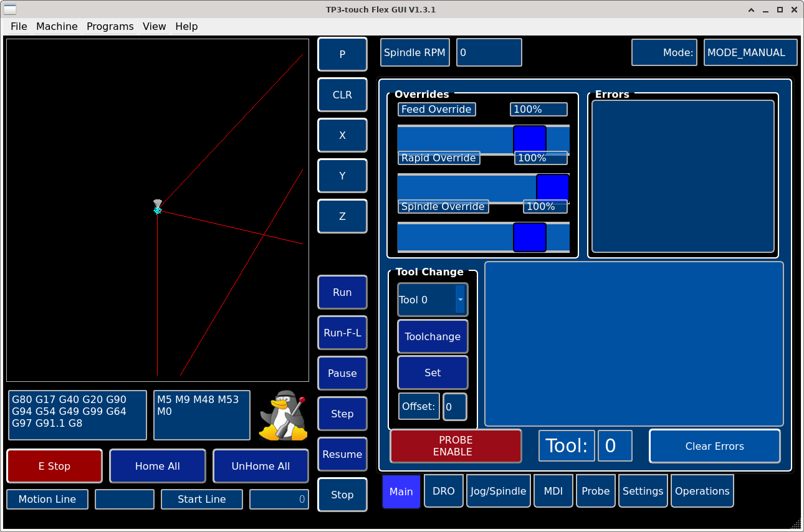The width and height of the screenshot is (804, 532).
Task: Open the Jog/Spindle tab
Action: [499, 491]
